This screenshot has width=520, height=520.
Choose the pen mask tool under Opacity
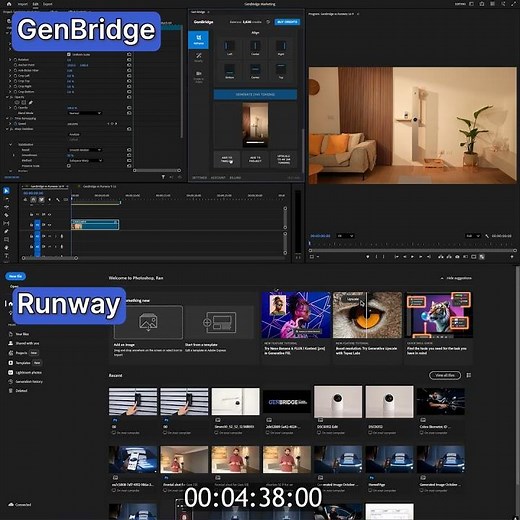click(x=30, y=102)
